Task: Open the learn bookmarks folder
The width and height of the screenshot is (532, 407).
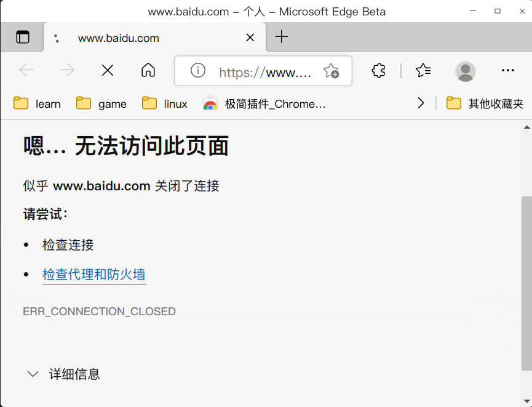Action: pyautogui.click(x=37, y=103)
